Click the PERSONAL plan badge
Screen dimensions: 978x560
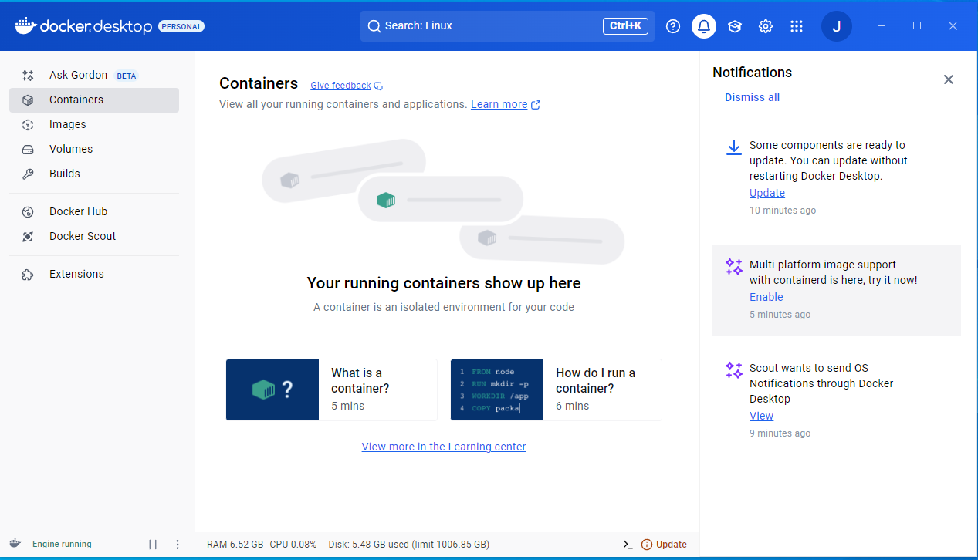181,26
